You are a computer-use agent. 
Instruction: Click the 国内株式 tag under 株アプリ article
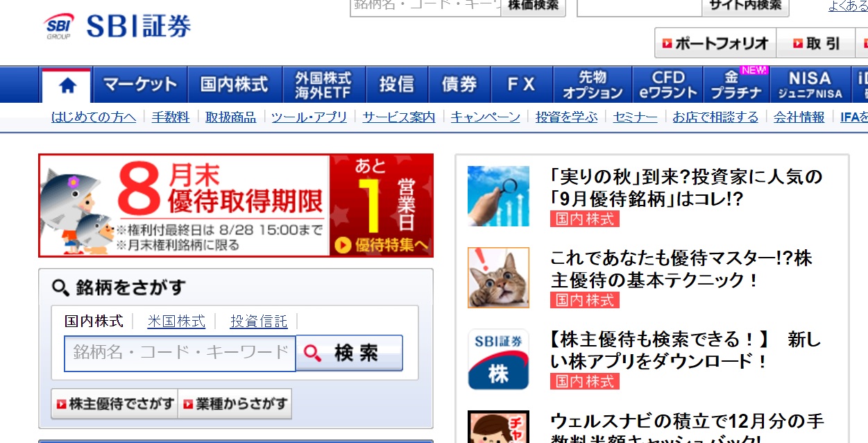pos(585,381)
